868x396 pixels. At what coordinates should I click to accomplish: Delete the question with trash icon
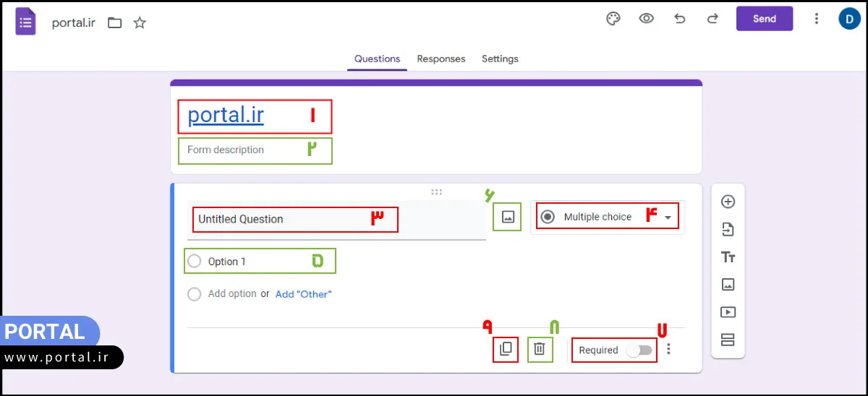pos(540,350)
